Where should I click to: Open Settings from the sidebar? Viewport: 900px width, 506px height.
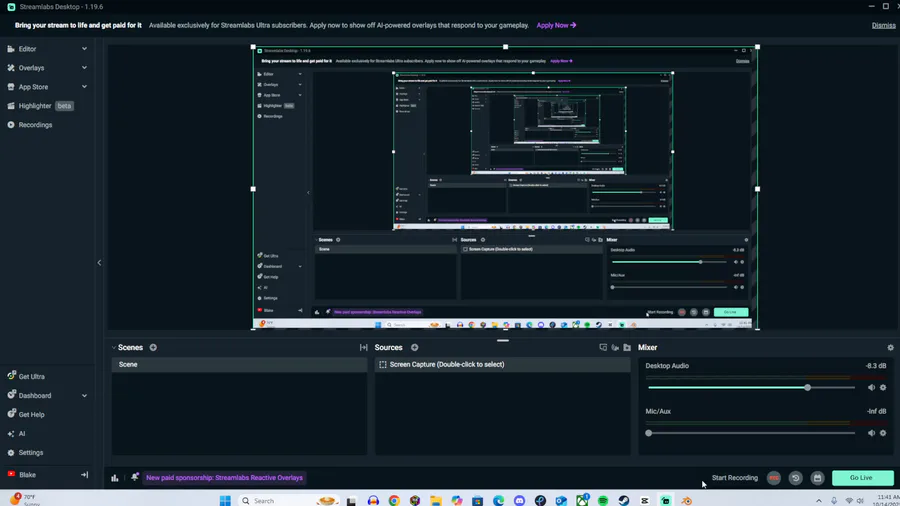tap(25, 453)
